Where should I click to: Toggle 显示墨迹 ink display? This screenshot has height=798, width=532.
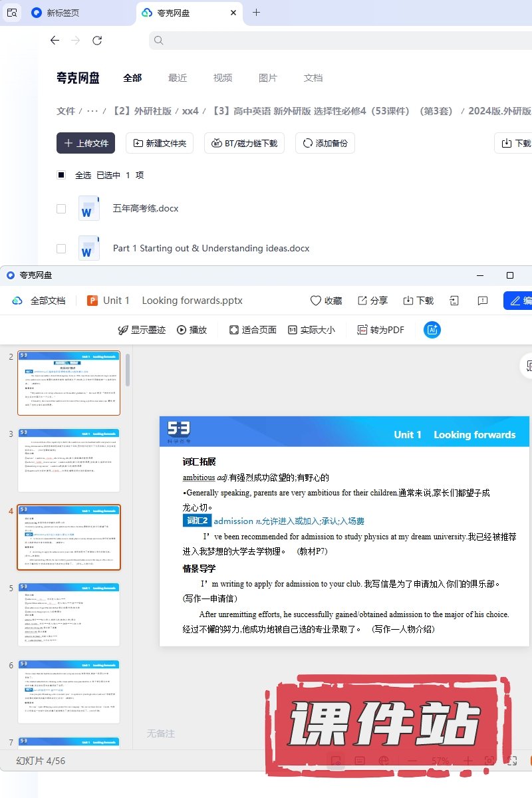click(x=142, y=330)
